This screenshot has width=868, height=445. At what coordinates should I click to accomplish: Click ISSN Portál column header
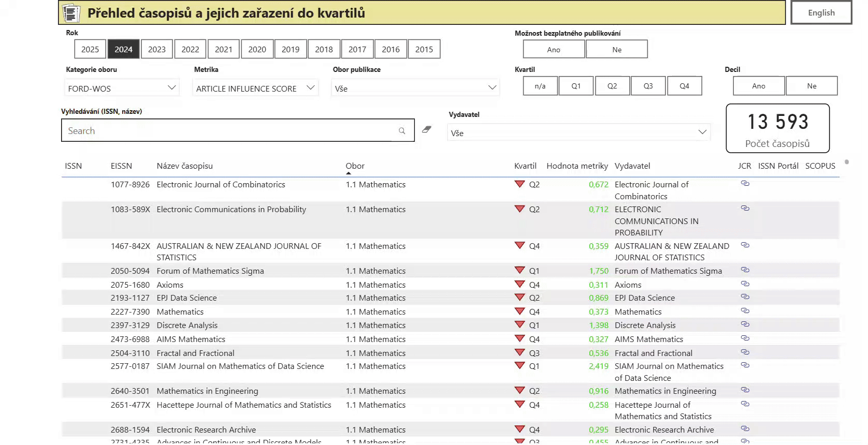coord(778,166)
